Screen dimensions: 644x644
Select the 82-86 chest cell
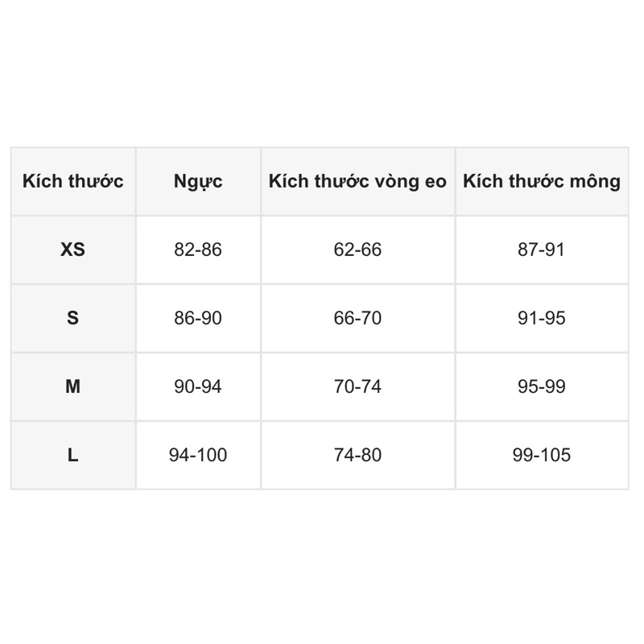(198, 250)
